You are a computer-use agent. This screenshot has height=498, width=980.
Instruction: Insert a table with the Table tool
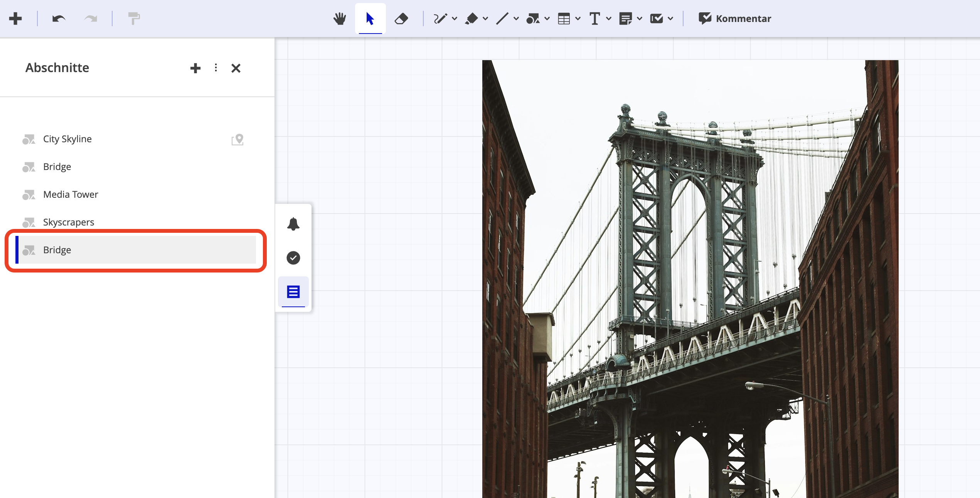564,18
